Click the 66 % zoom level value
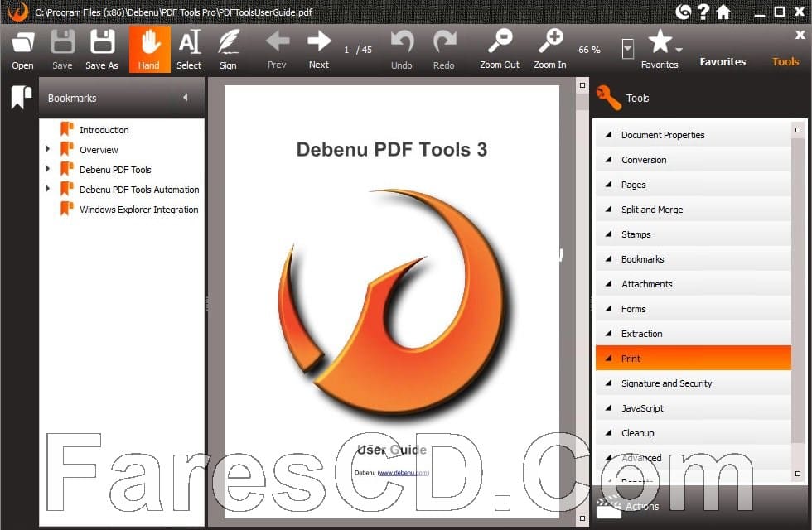 pos(589,50)
